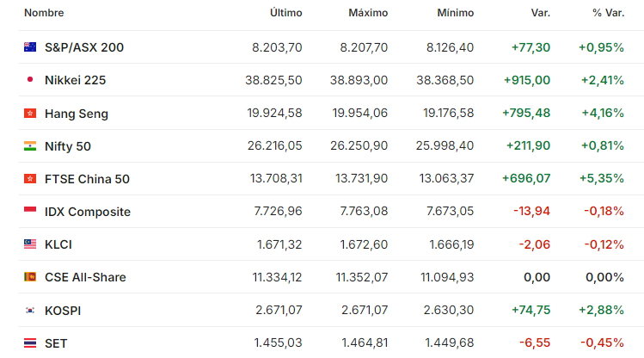Sort by the Máximo column header
This screenshot has width=644, height=358.
pos(368,13)
